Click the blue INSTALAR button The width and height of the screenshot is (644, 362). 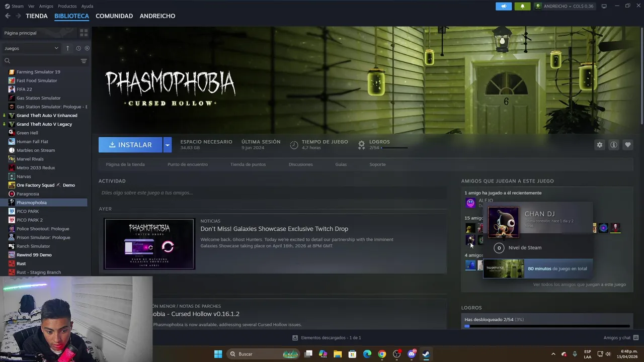(130, 145)
